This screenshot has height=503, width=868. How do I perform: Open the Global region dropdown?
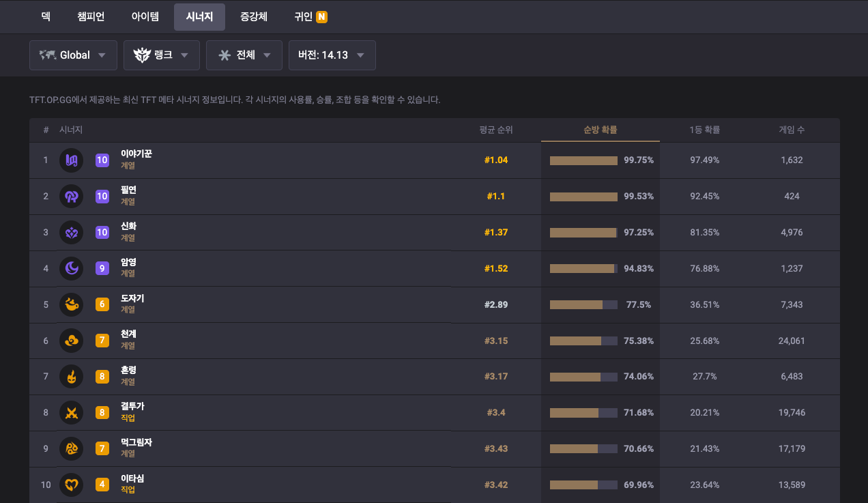73,55
